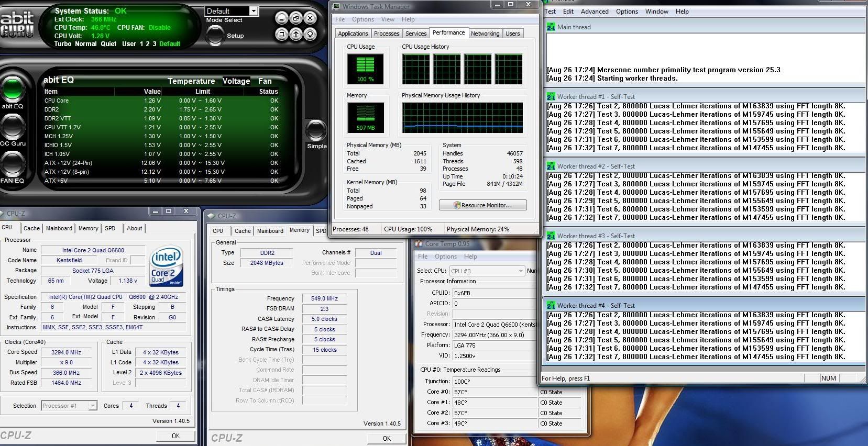The image size is (868, 446).
Task: Click the Worker thread #4 window icon
Action: [551, 305]
